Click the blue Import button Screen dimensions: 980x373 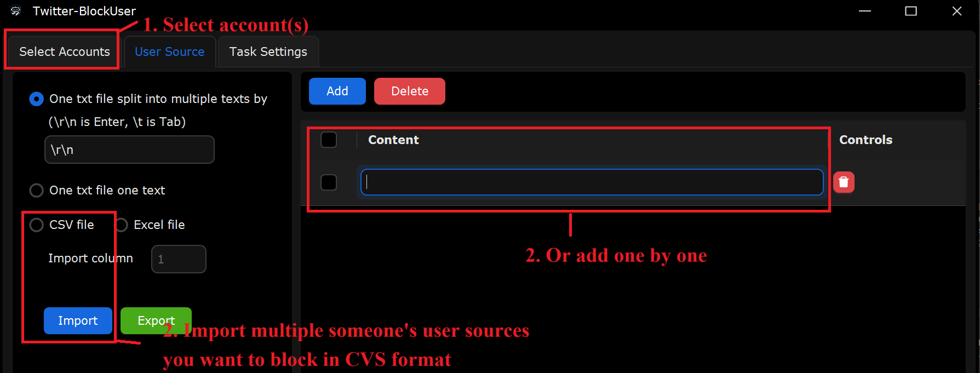point(78,320)
